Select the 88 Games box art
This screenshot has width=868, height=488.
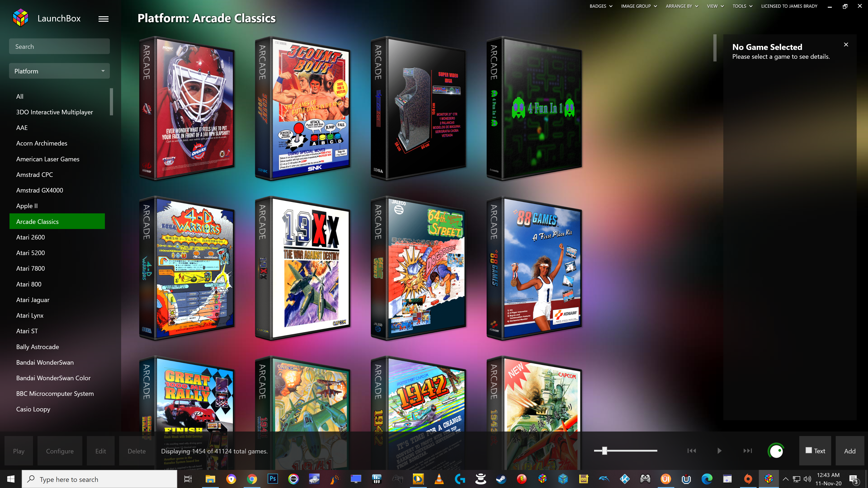tap(534, 268)
